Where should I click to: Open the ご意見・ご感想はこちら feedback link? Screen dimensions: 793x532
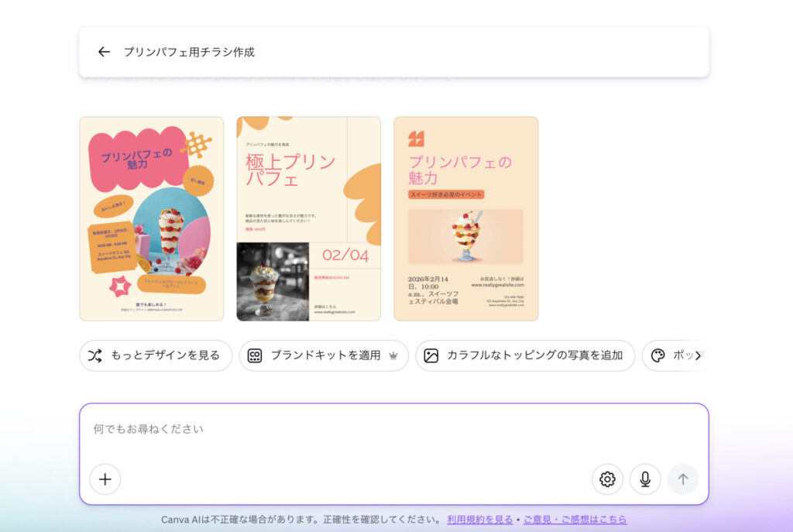(575, 520)
